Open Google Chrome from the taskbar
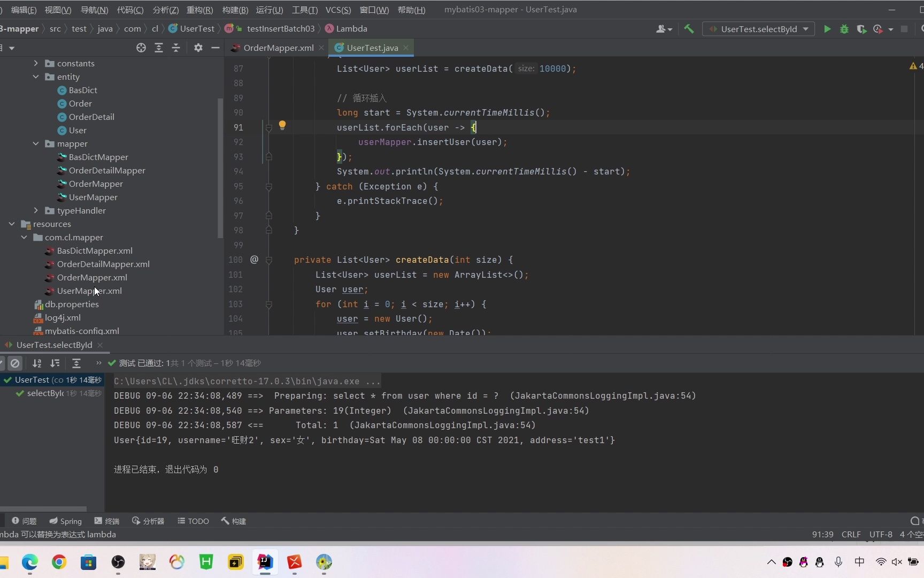 pos(59,562)
